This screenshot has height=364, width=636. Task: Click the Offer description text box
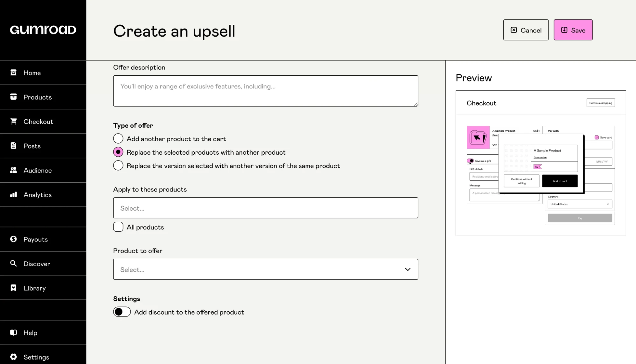point(265,91)
